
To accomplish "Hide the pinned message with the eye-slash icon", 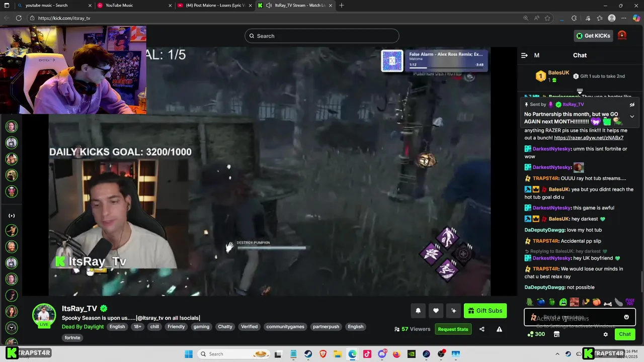I will click(632, 105).
